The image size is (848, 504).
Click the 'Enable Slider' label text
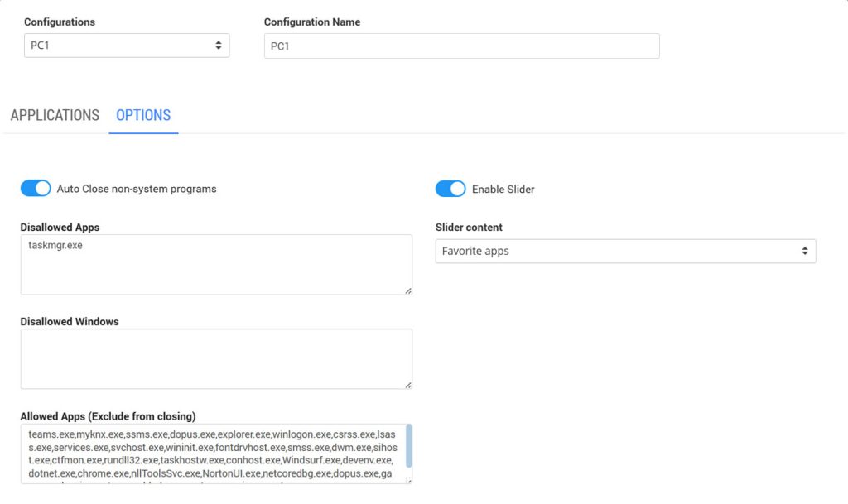503,190
